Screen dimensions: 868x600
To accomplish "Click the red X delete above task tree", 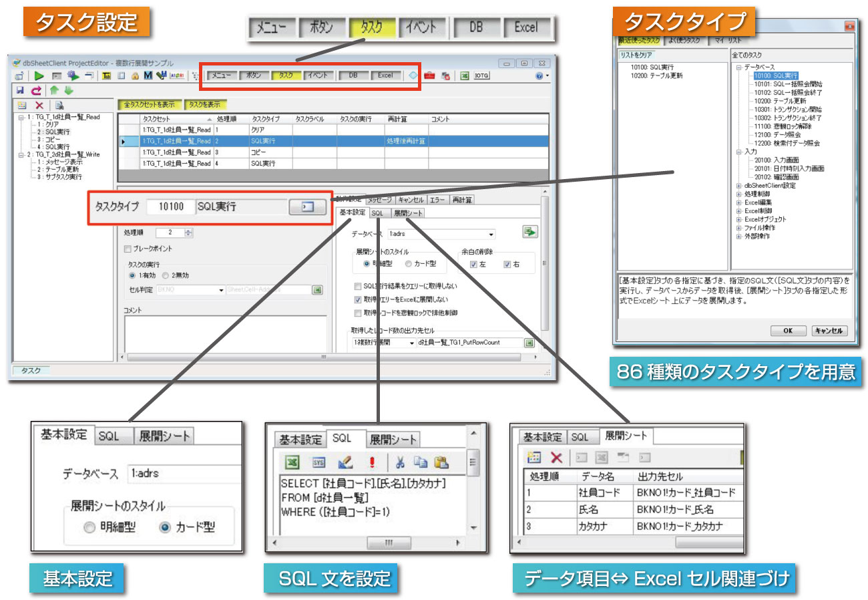I will point(39,105).
